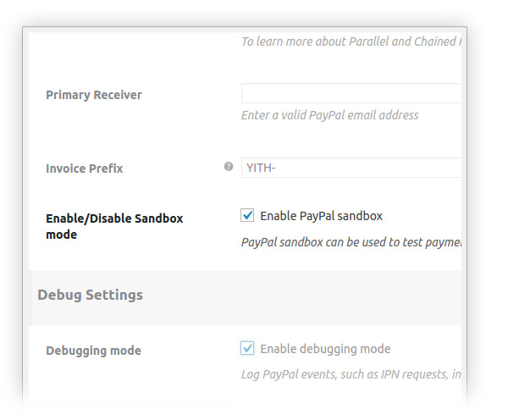Click the Debugging mode row label
Image resolution: width=508 pixels, height=420 pixels.
tap(94, 351)
